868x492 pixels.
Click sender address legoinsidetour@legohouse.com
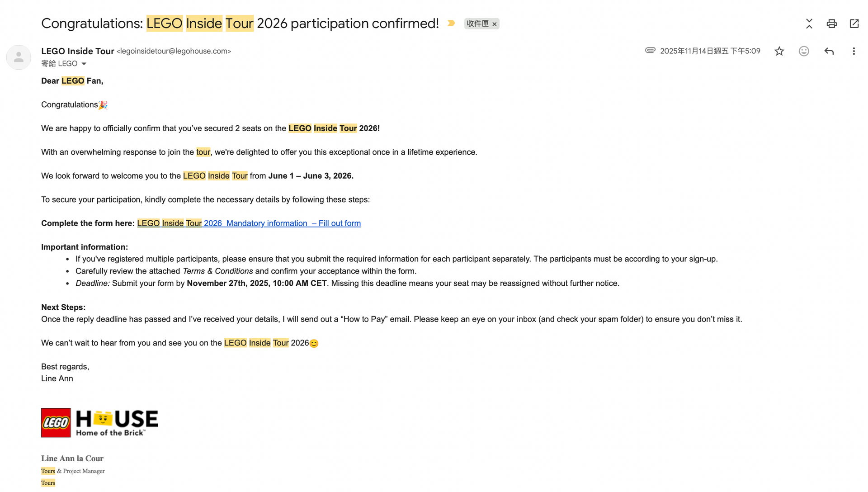click(174, 51)
